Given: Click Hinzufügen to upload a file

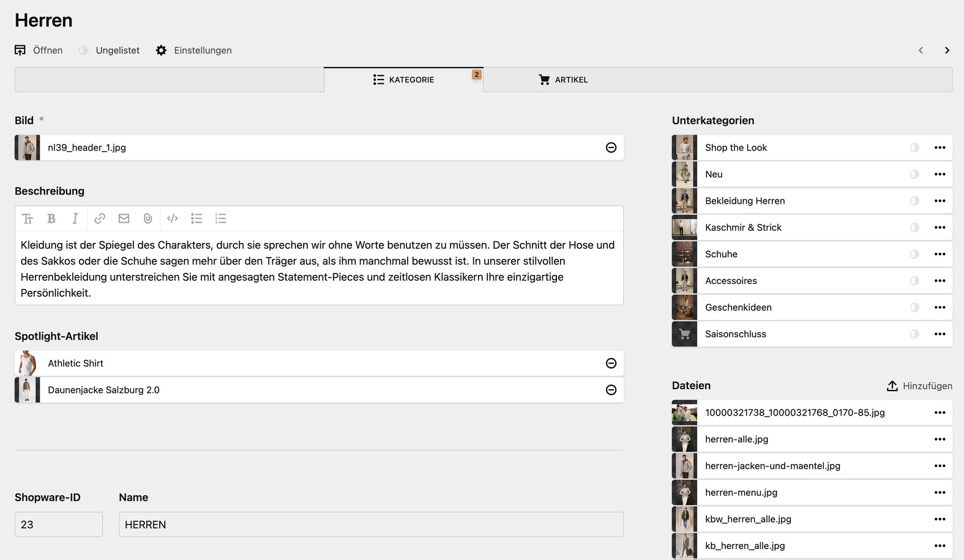Looking at the screenshot, I should click(x=919, y=386).
